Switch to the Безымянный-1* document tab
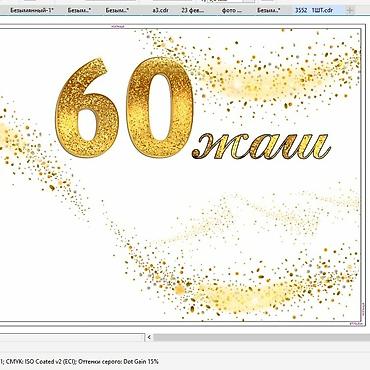 coord(32,10)
